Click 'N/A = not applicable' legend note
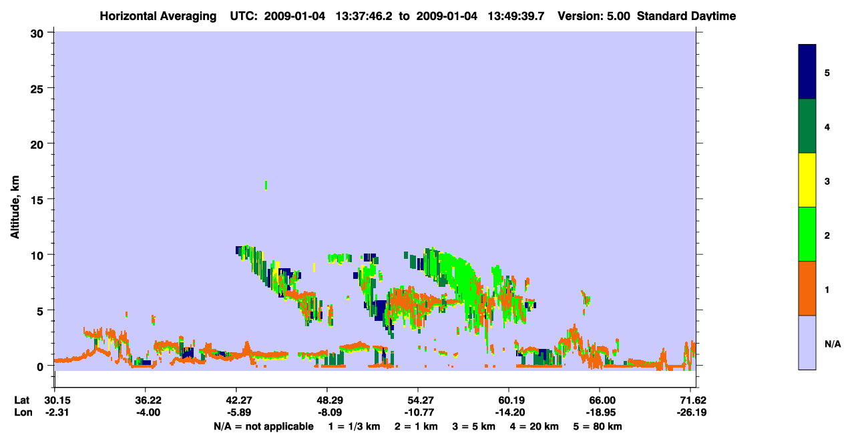The width and height of the screenshot is (868, 445). 264,426
